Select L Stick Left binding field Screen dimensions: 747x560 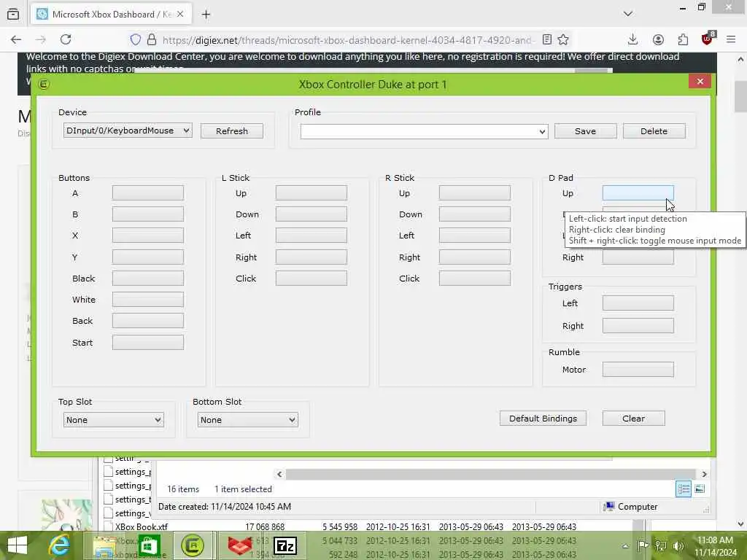[311, 236]
